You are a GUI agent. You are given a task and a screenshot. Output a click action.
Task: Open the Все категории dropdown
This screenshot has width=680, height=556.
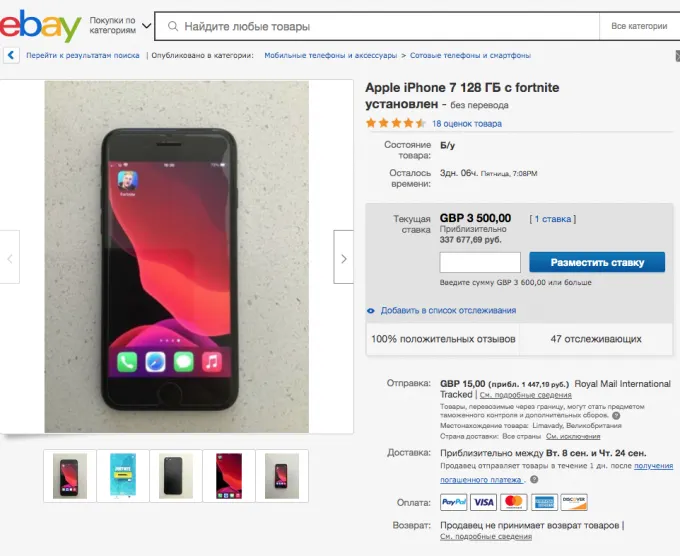(638, 26)
